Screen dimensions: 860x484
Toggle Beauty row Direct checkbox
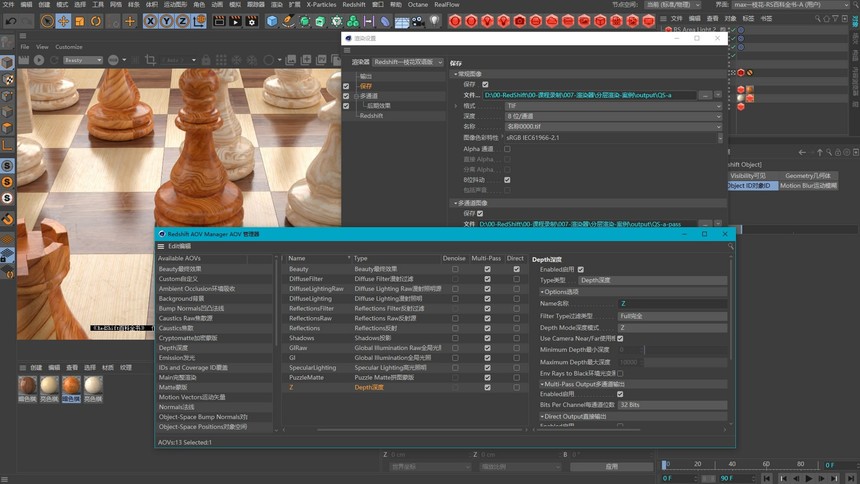[x=517, y=269]
